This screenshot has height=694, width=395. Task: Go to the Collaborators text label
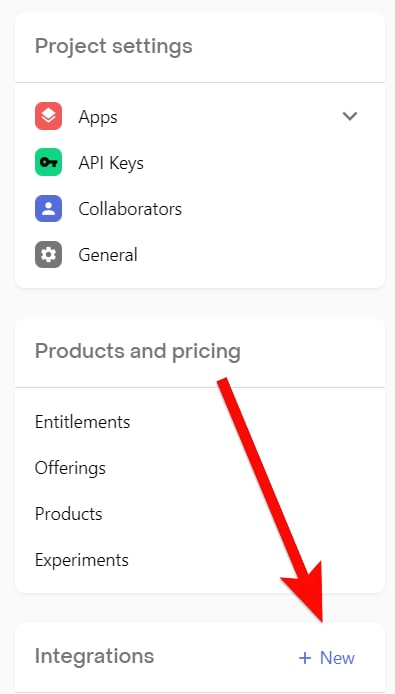click(x=130, y=209)
